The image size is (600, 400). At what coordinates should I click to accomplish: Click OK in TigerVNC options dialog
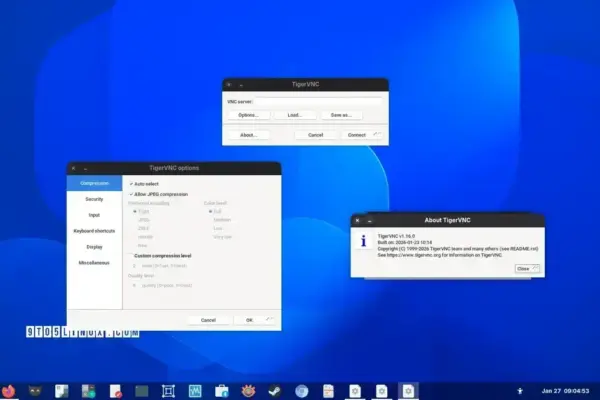(x=254, y=320)
